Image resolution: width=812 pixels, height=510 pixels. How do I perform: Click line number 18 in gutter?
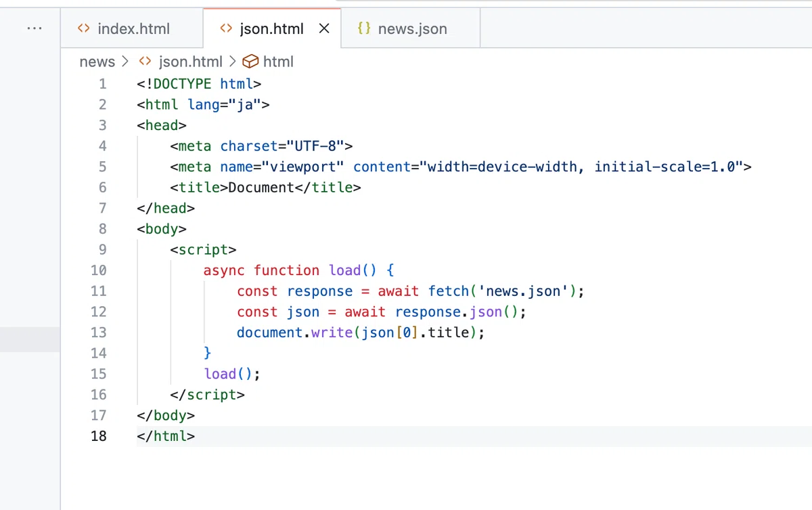pyautogui.click(x=99, y=435)
